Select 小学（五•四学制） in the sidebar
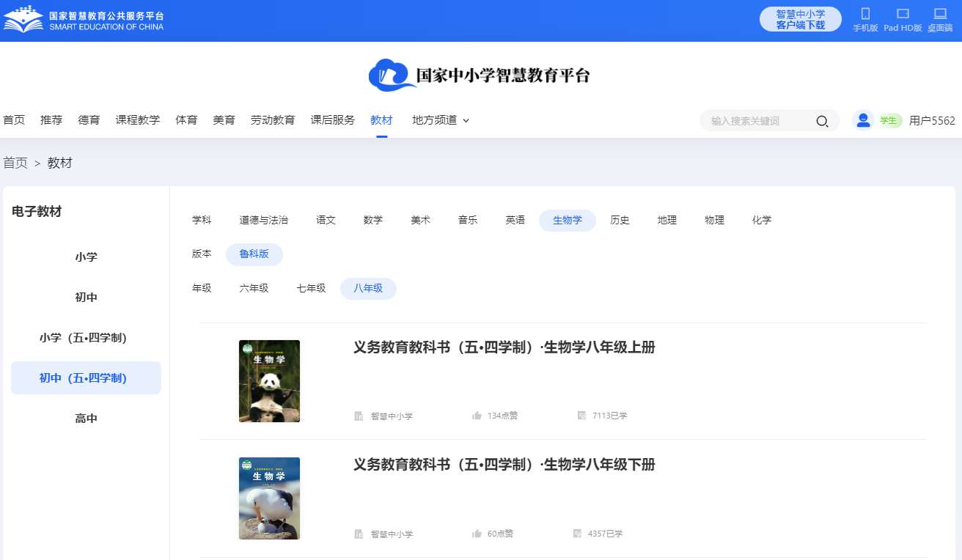The height and width of the screenshot is (560, 962). tap(86, 338)
